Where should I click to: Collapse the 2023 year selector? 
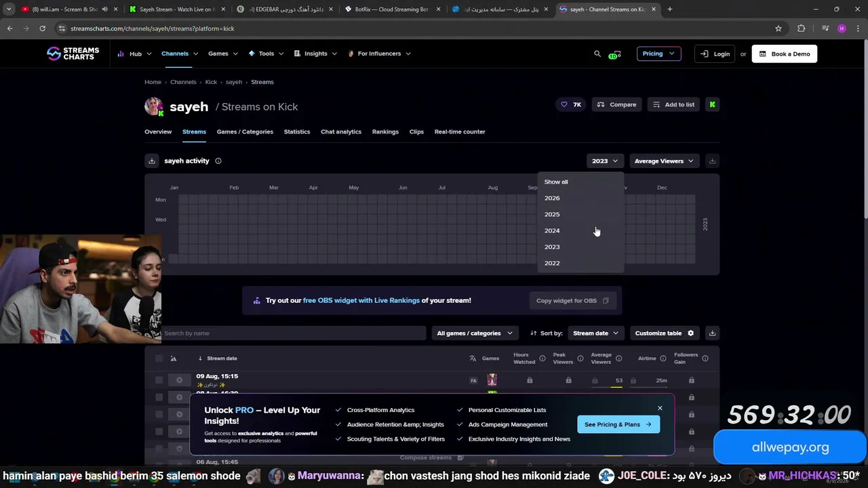(604, 161)
